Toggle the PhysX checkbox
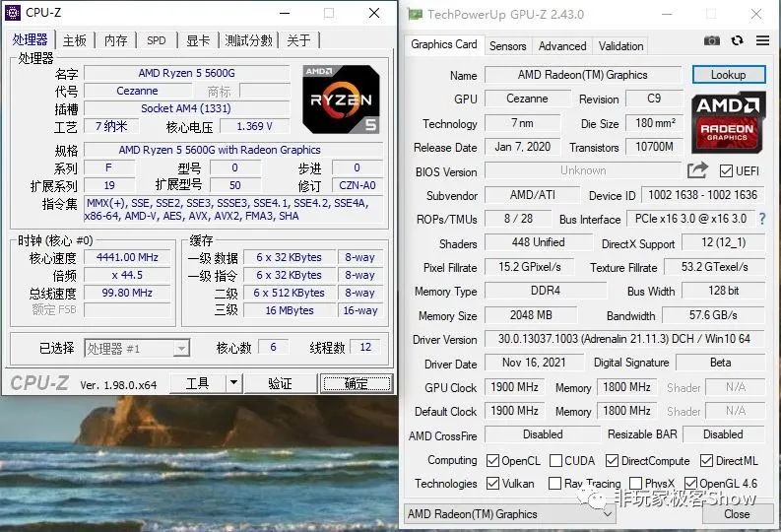781x532 pixels. point(635,483)
